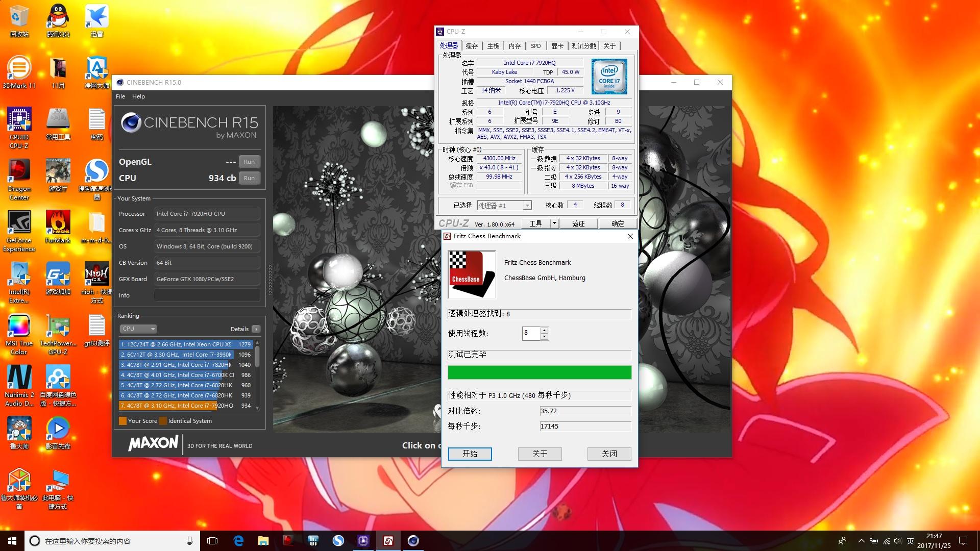980x551 pixels.
Task: Open 鲁大师 desktop icon
Action: 19,433
